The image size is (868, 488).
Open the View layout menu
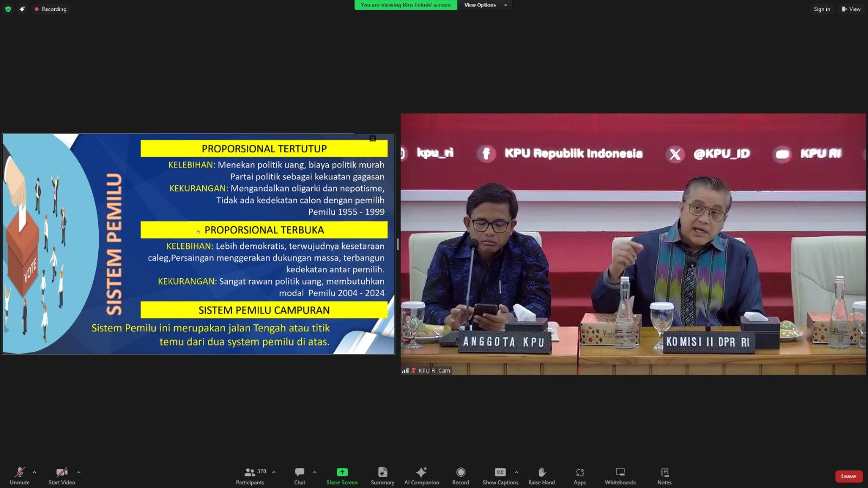click(x=851, y=9)
